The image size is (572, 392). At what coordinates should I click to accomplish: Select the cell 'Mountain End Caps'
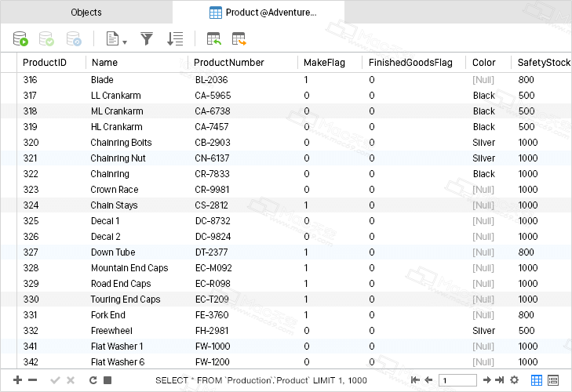click(129, 267)
